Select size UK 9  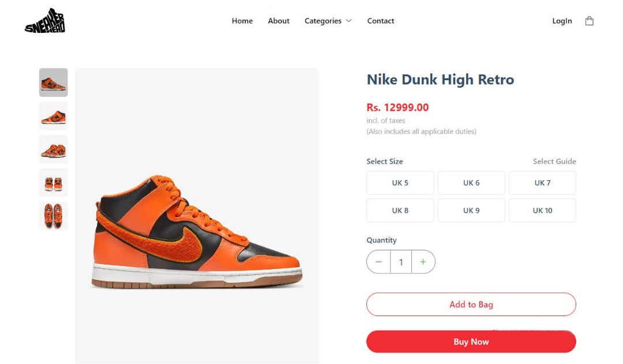click(x=471, y=210)
